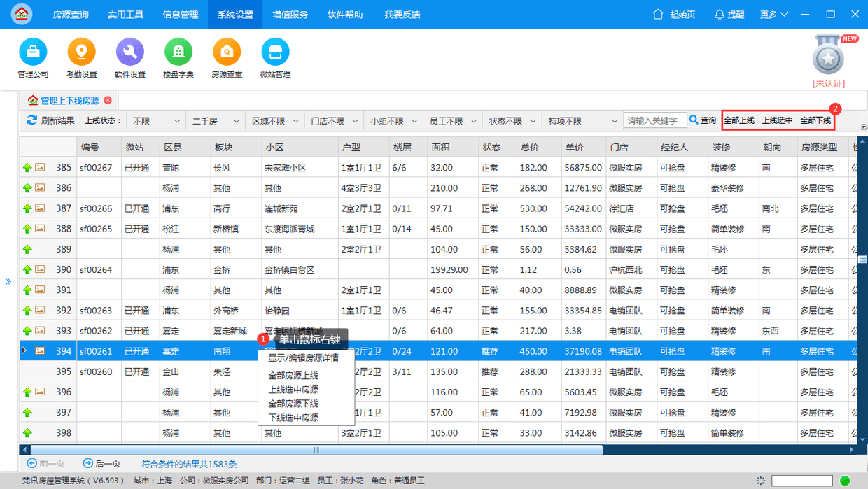Open the 房源查重 icon
Screen dimensions: 868x489
[227, 52]
